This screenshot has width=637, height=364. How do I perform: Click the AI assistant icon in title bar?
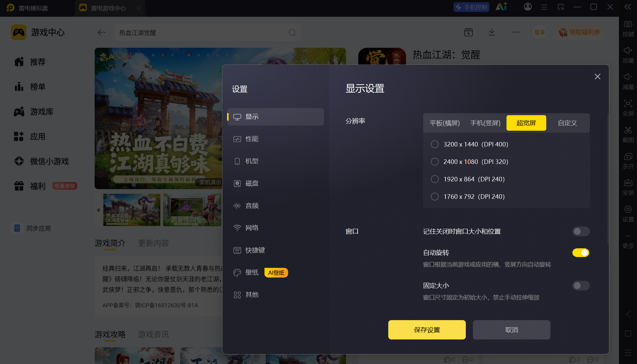coord(501,7)
